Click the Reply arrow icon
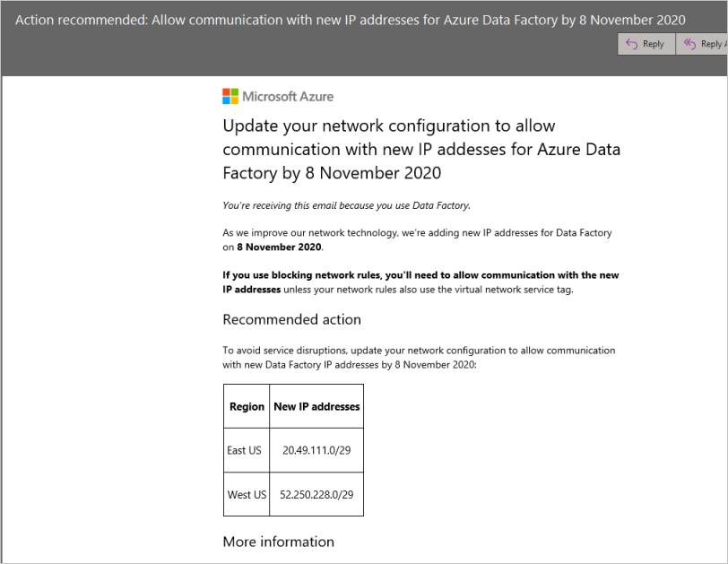This screenshot has height=564, width=728. tap(632, 44)
